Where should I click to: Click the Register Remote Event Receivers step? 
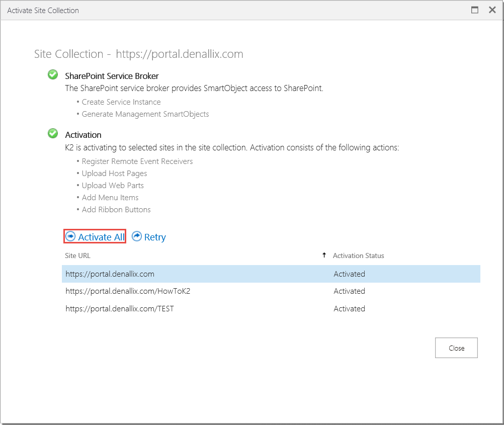point(137,161)
